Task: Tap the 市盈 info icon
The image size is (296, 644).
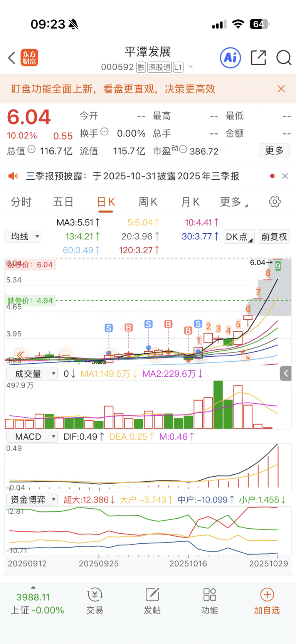Action: (183, 149)
